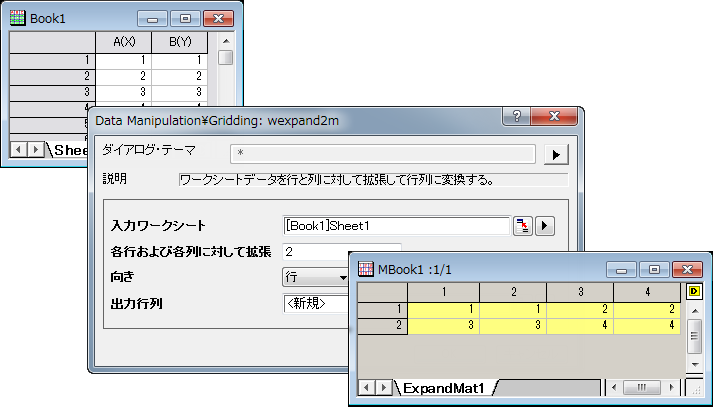The image size is (713, 407).
Task: Click MBook1 horizontal scrollbar left arrow
Action: (x=615, y=387)
